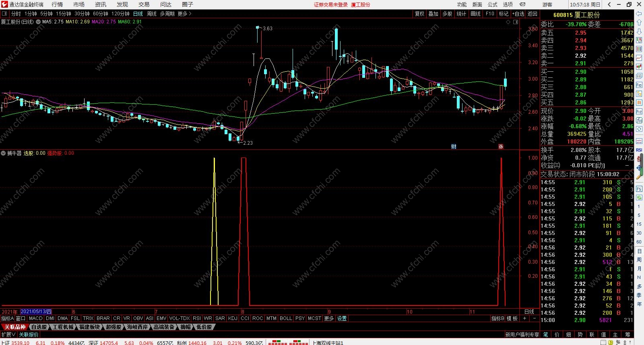Click the 新用户福利专享 link
This screenshot has width=644, height=345.
tap(522, 335)
